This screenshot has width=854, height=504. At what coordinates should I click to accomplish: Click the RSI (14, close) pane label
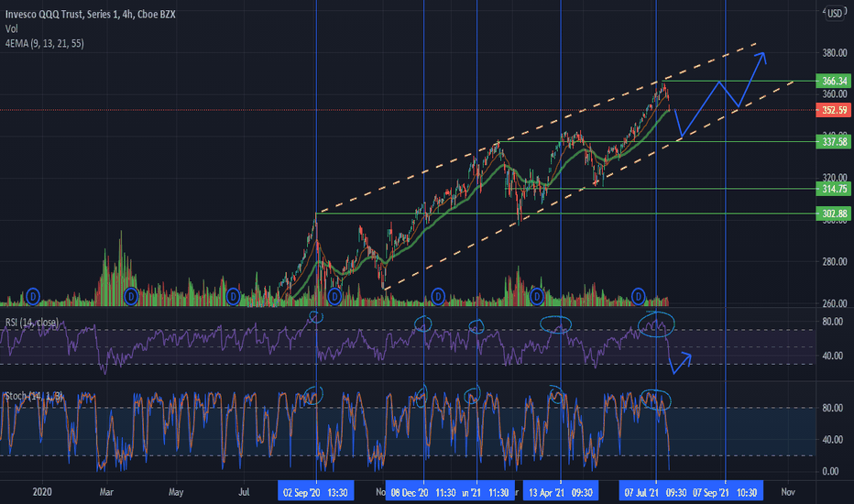tap(31, 323)
